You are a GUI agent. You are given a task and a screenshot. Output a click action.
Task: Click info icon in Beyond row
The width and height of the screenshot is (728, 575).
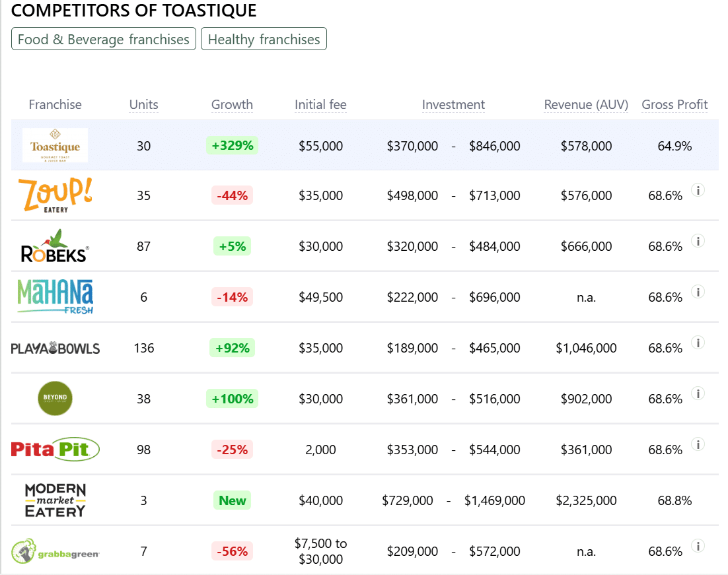[x=698, y=393]
